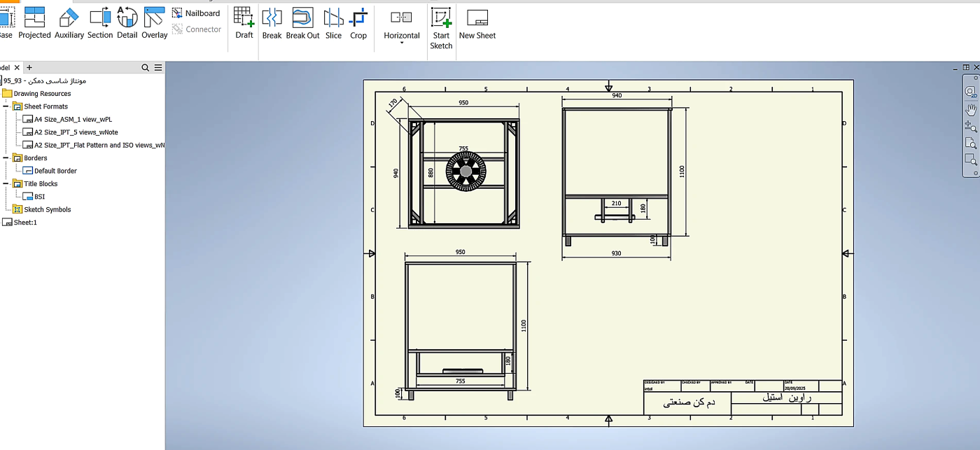Collapse the Sheet Formats folder
Image resolution: width=980 pixels, height=450 pixels.
click(6, 106)
